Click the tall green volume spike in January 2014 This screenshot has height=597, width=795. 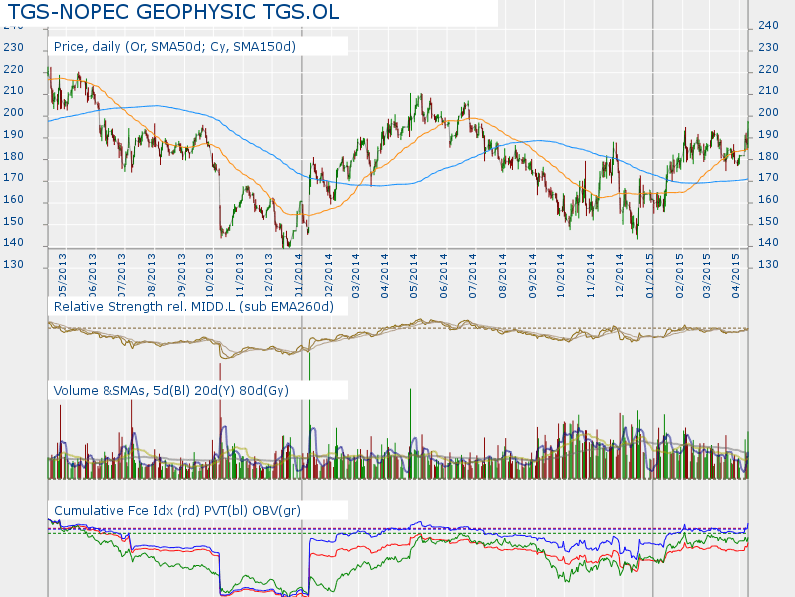coord(309,415)
